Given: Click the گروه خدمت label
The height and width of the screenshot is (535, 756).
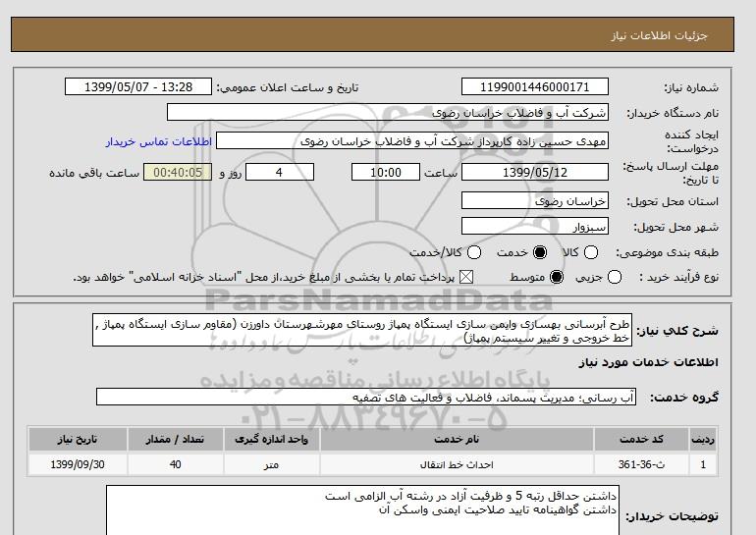Looking at the screenshot, I should tap(684, 398).
